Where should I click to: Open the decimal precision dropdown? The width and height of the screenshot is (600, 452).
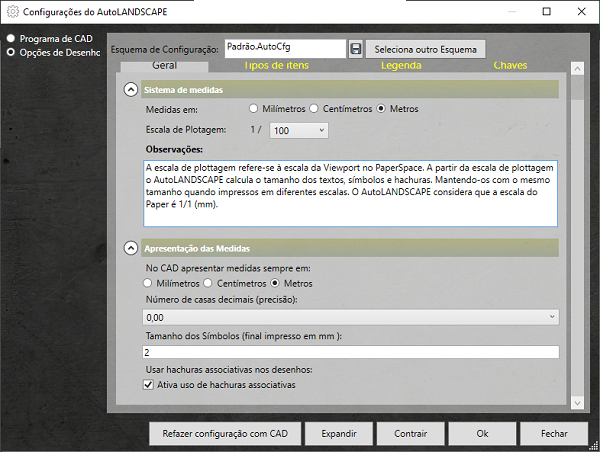coord(351,316)
